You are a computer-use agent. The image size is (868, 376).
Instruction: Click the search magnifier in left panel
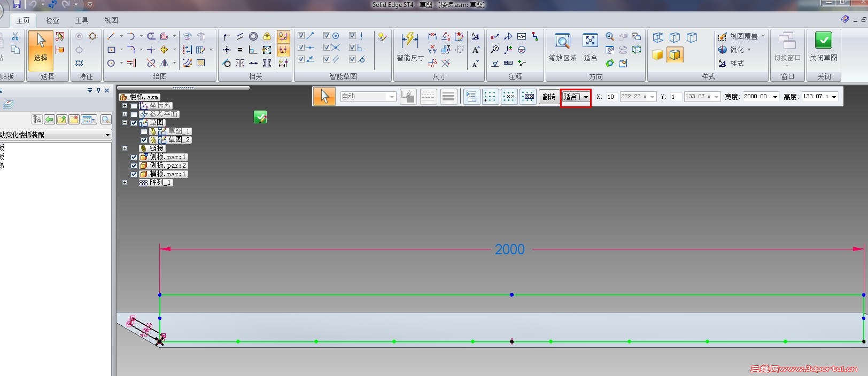click(106, 120)
